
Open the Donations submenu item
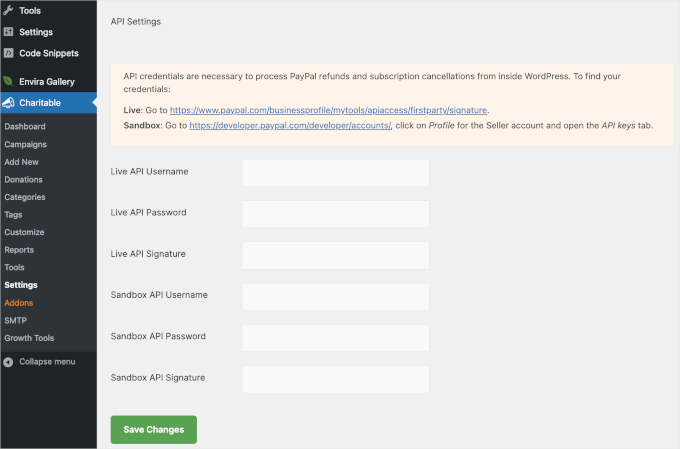point(23,179)
